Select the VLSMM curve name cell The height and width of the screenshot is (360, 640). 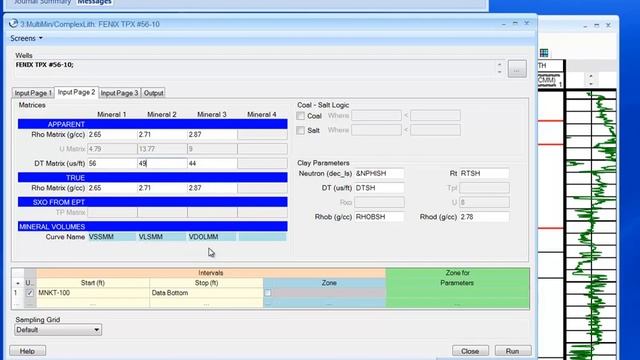tap(162, 237)
